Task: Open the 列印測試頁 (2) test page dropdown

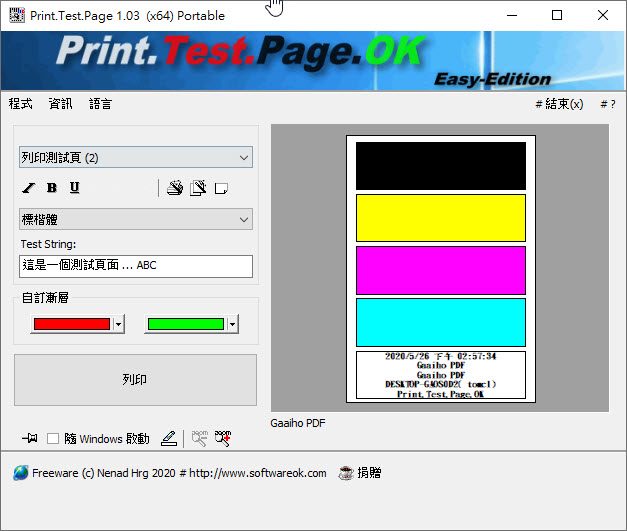Action: pos(136,157)
